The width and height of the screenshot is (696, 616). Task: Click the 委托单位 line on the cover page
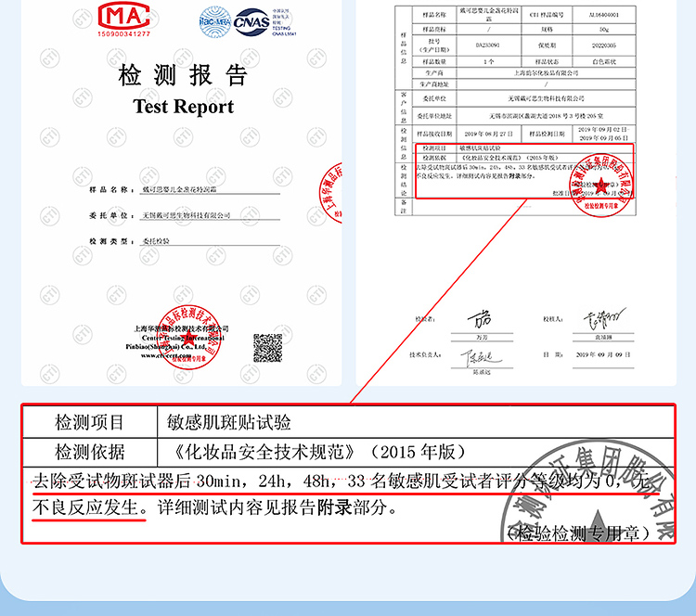click(x=185, y=215)
